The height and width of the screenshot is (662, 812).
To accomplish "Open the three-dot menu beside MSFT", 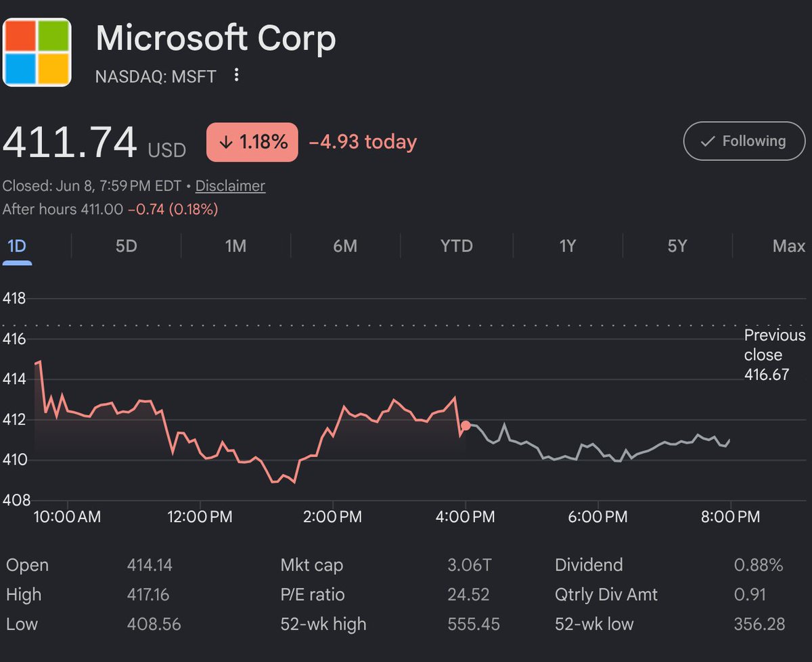I will pos(236,75).
